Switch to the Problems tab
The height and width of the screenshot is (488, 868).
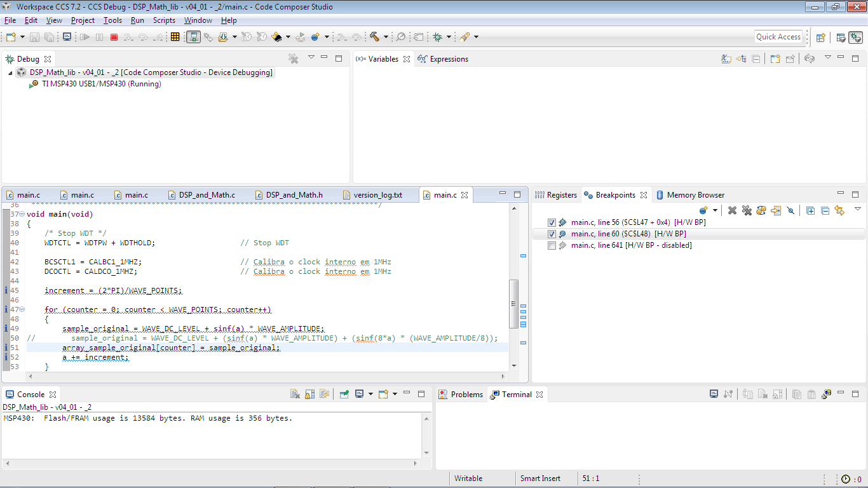461,395
